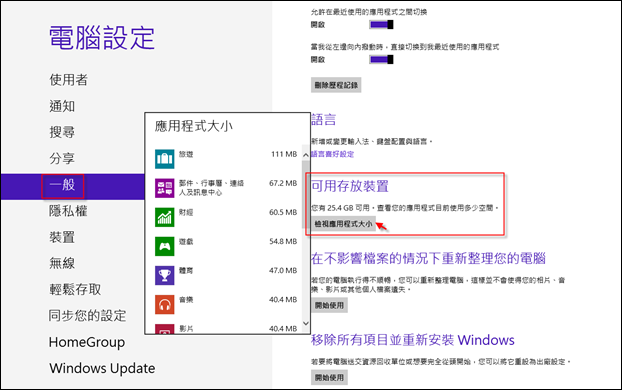Click the 您有 25.4 GB 可用 description text
Viewport: 622px width, 390px height.
point(405,207)
